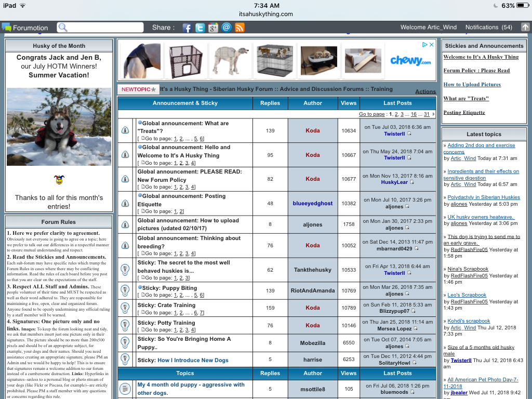
Task: Tap the itsahuskything.com address bar
Action: click(x=266, y=14)
